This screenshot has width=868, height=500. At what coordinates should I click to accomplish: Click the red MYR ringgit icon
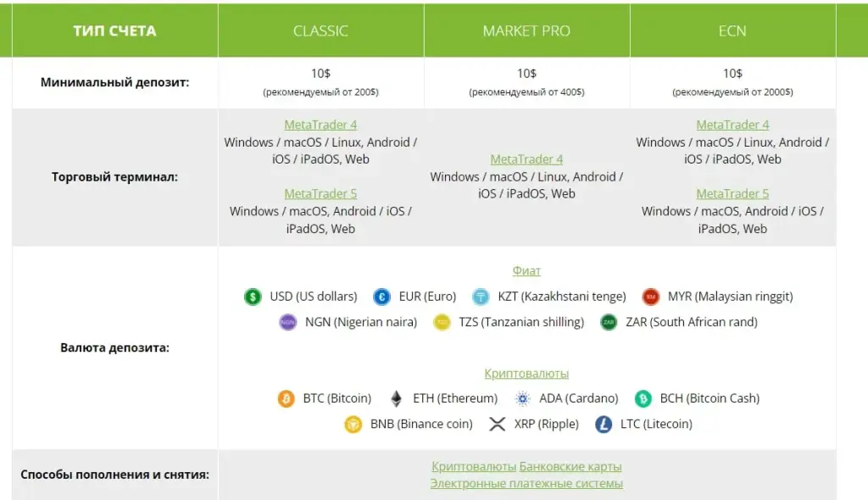(x=650, y=297)
